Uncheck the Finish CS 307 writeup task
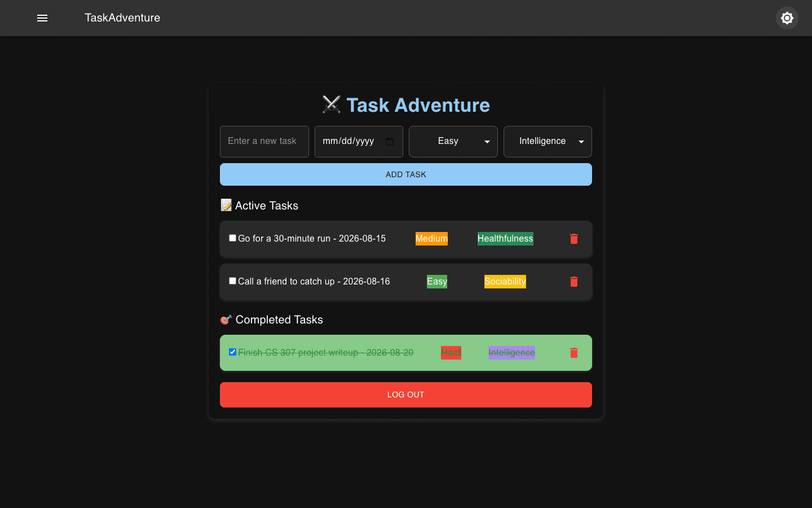The width and height of the screenshot is (812, 508). tap(232, 352)
